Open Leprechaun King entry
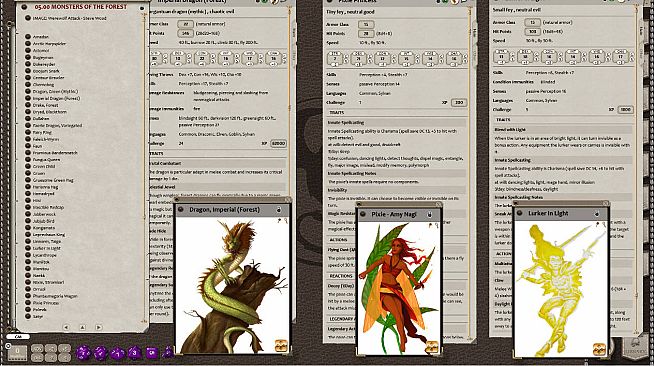 (x=49, y=234)
